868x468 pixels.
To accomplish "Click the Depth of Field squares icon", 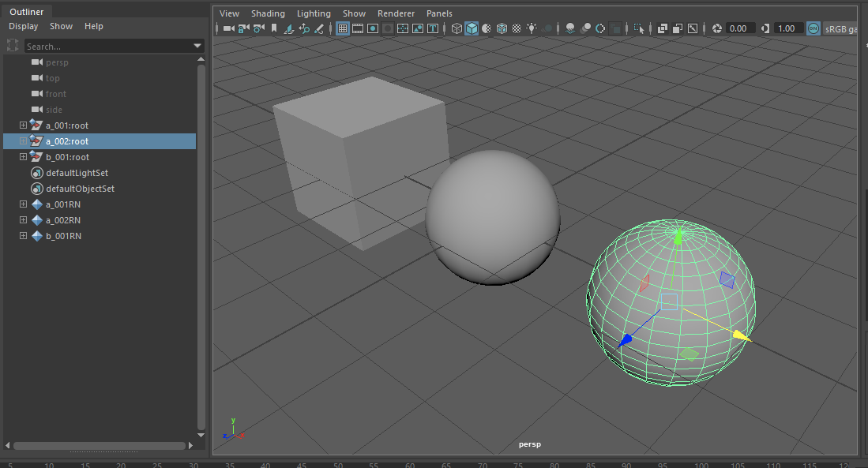I will click(x=615, y=28).
